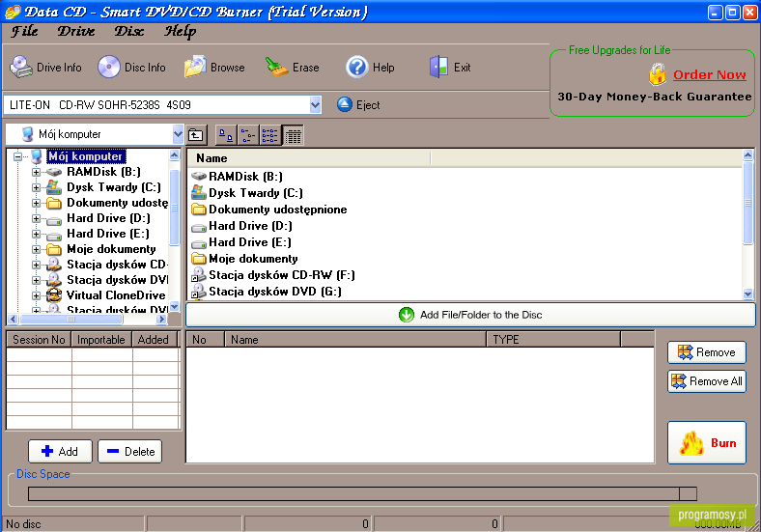Click the TYPE column header
This screenshot has height=532, width=761.
click(x=553, y=339)
